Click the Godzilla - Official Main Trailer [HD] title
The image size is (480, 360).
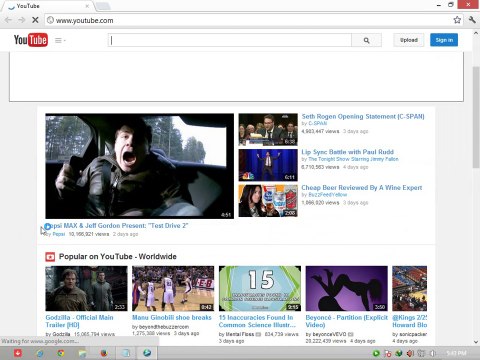[79, 321]
